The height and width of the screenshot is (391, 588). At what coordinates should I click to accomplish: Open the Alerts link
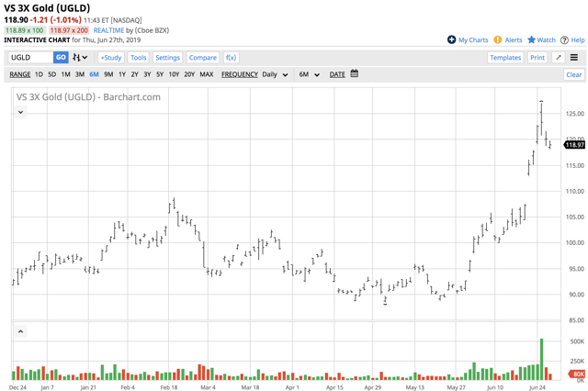tap(514, 39)
